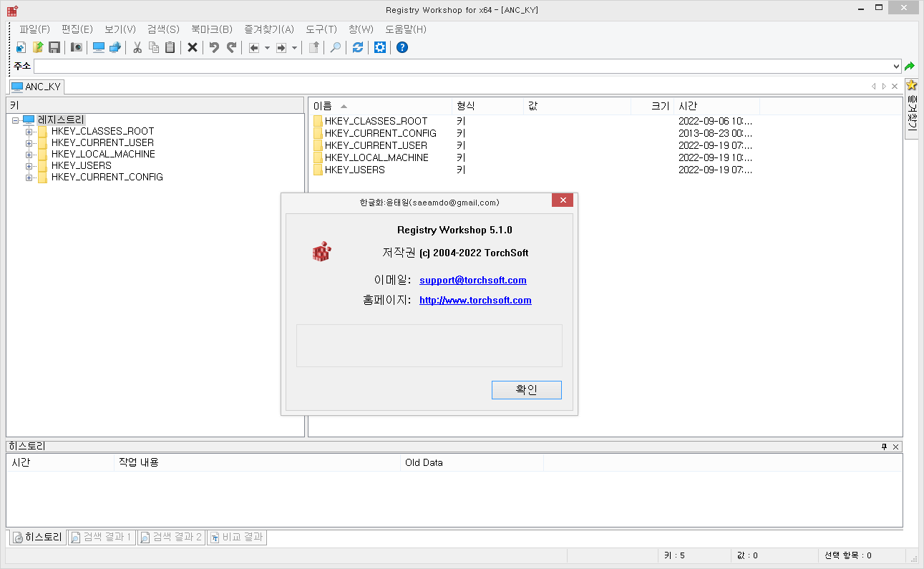Click the green go arrow by address bar
The image size is (924, 569).
point(910,66)
